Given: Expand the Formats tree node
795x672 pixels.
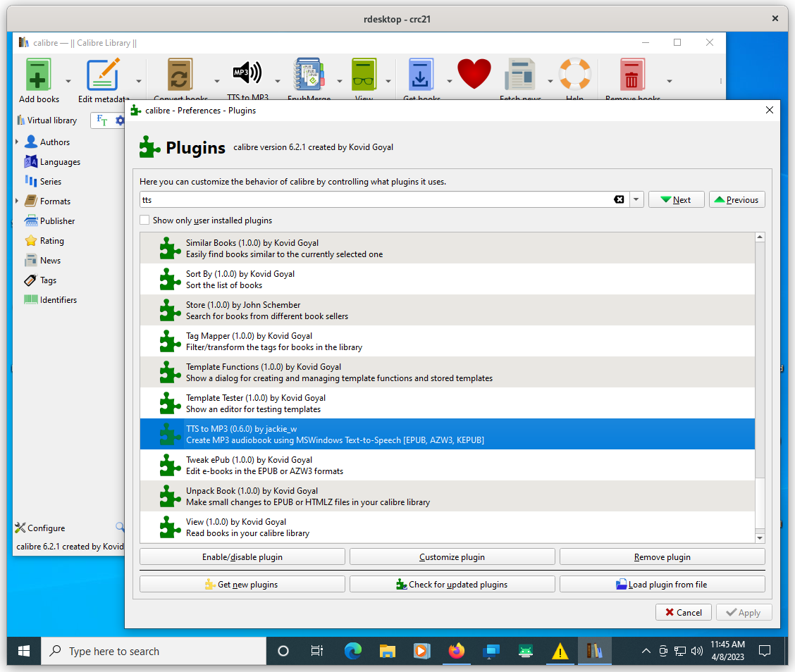Looking at the screenshot, I should pos(17,201).
